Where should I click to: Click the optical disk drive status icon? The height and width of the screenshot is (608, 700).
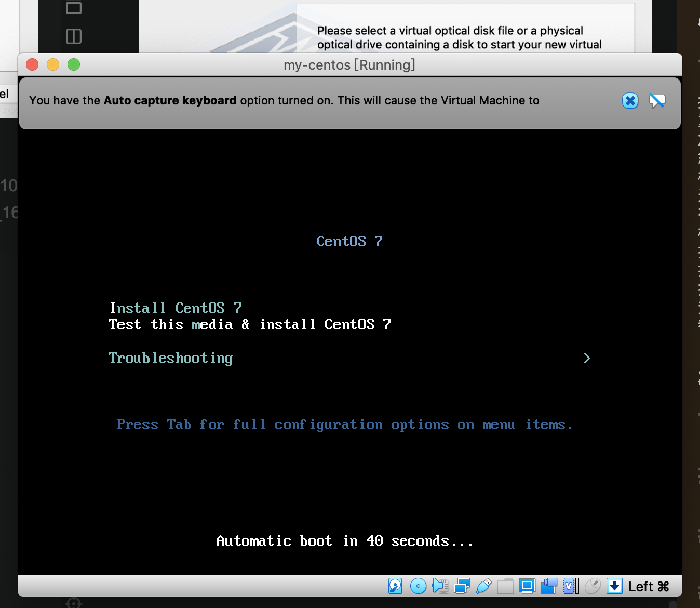pos(418,586)
